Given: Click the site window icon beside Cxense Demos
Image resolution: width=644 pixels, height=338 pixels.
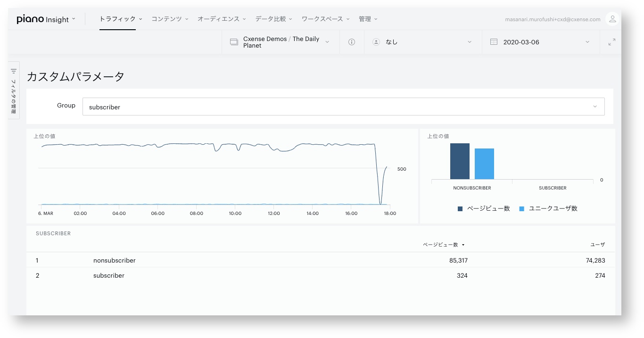Looking at the screenshot, I should click(x=234, y=42).
